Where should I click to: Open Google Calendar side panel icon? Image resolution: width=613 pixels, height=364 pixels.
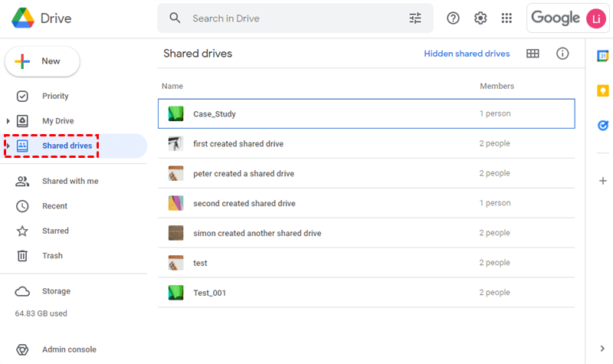[603, 56]
